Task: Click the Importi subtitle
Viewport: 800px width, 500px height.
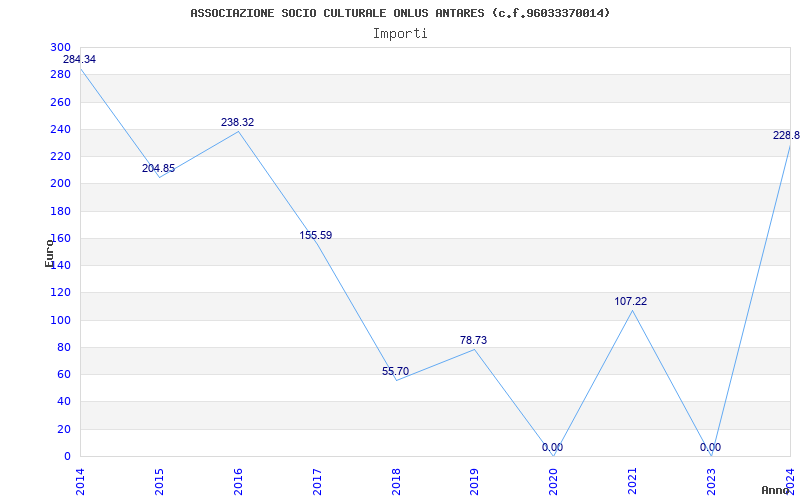Action: point(400,34)
